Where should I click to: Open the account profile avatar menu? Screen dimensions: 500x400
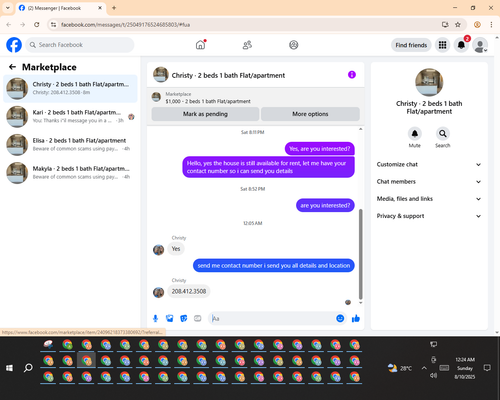coord(480,45)
